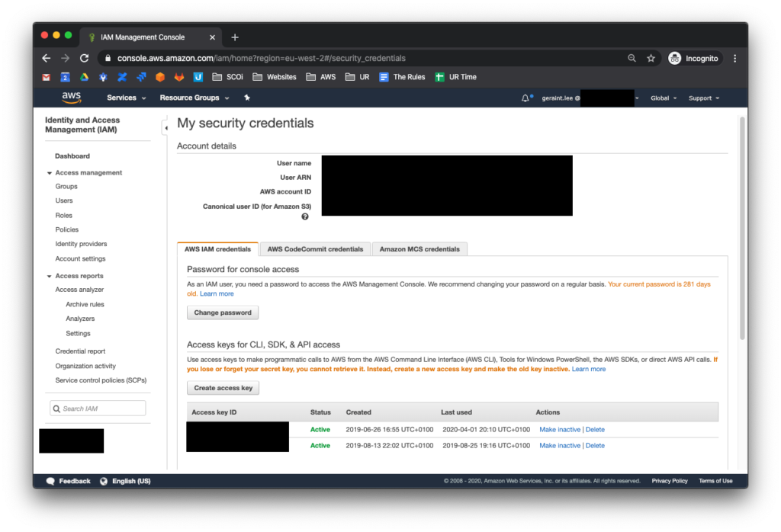Open Users in the IAM sidebar

[64, 200]
